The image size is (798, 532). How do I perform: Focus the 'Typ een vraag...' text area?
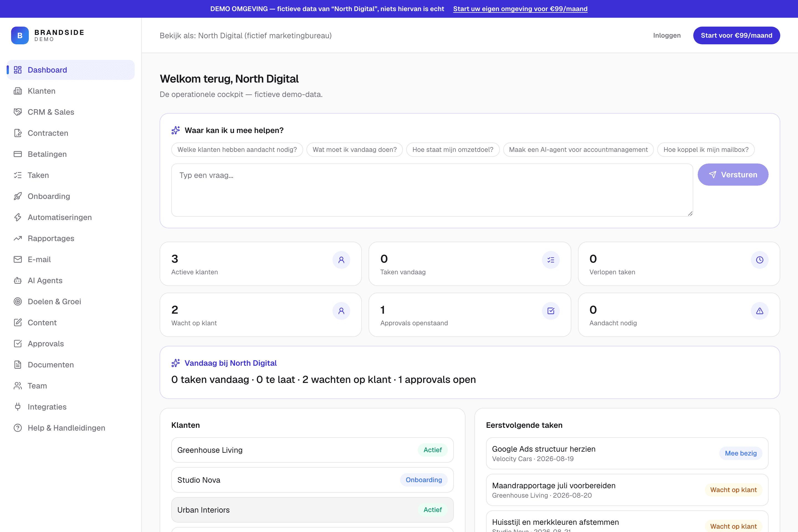(x=432, y=190)
